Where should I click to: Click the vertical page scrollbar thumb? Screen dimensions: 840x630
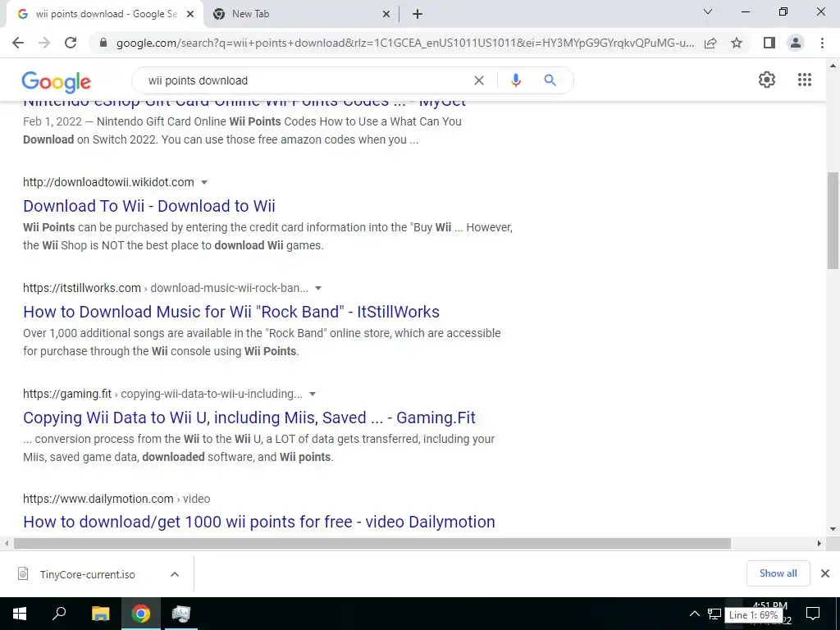833,220
